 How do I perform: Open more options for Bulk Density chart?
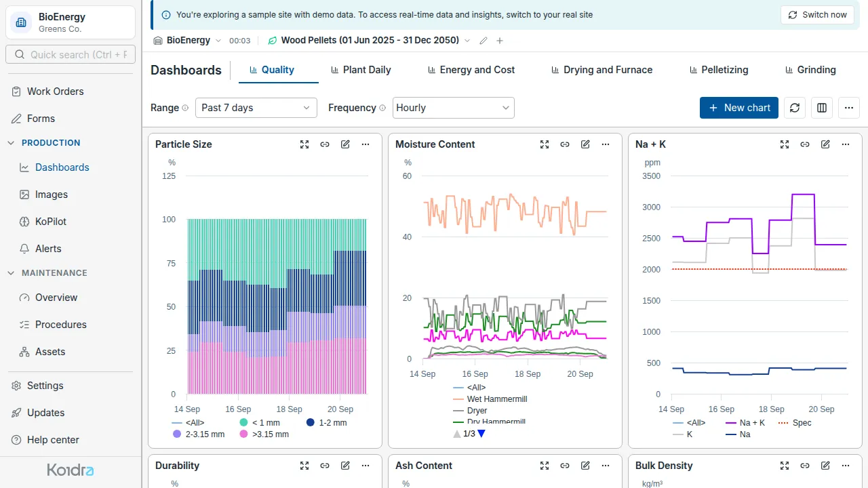pyautogui.click(x=846, y=466)
